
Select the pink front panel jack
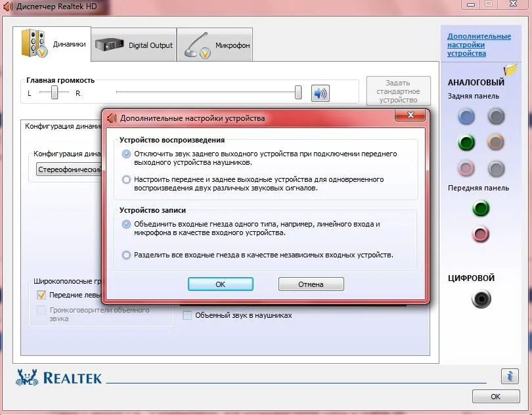pyautogui.click(x=481, y=234)
